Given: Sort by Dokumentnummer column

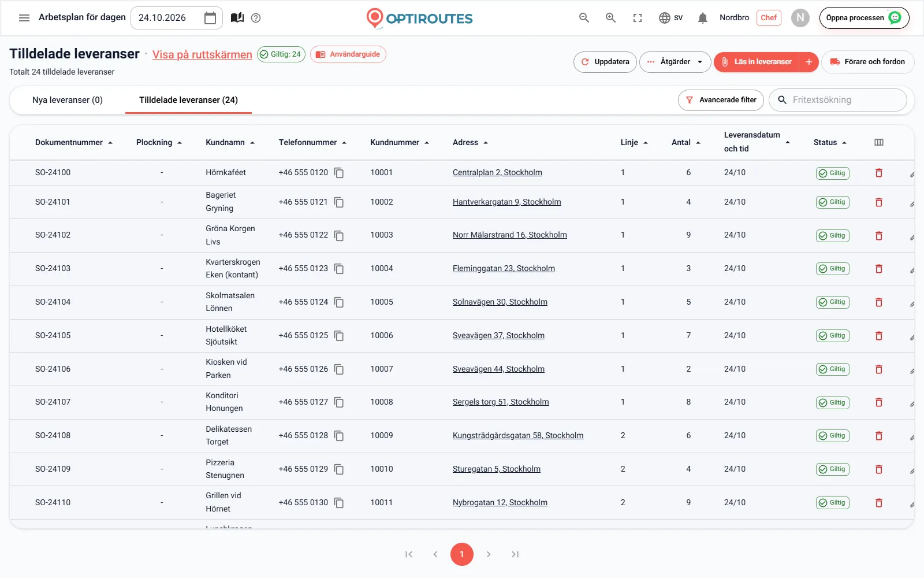Looking at the screenshot, I should [x=74, y=142].
